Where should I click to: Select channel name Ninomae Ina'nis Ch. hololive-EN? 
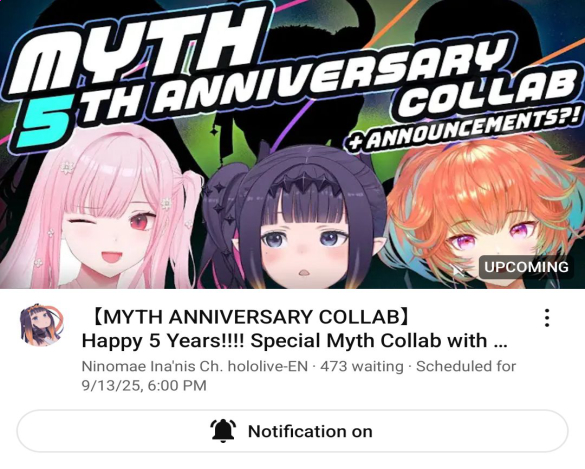(195, 366)
